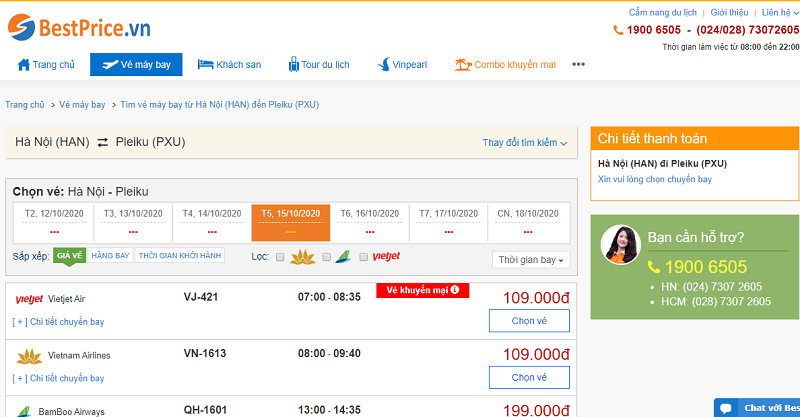Click the Vé khuyến mại red badge
800x417 pixels.
point(422,290)
